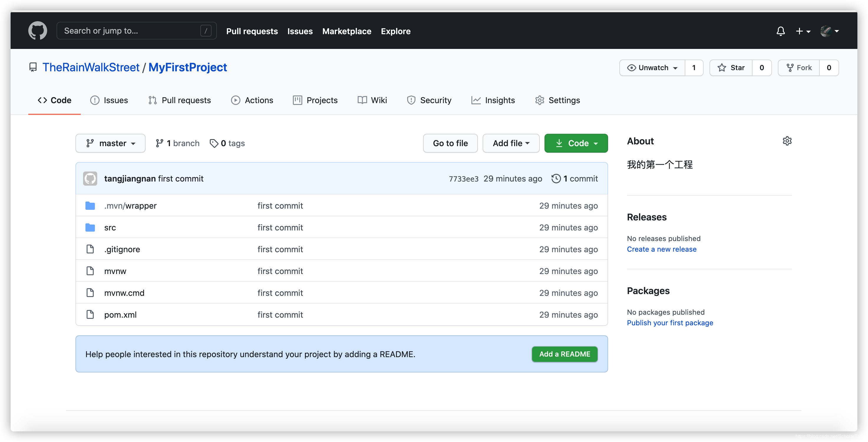This screenshot has height=442, width=868.
Task: Open the 1 commit history link
Action: 575,179
